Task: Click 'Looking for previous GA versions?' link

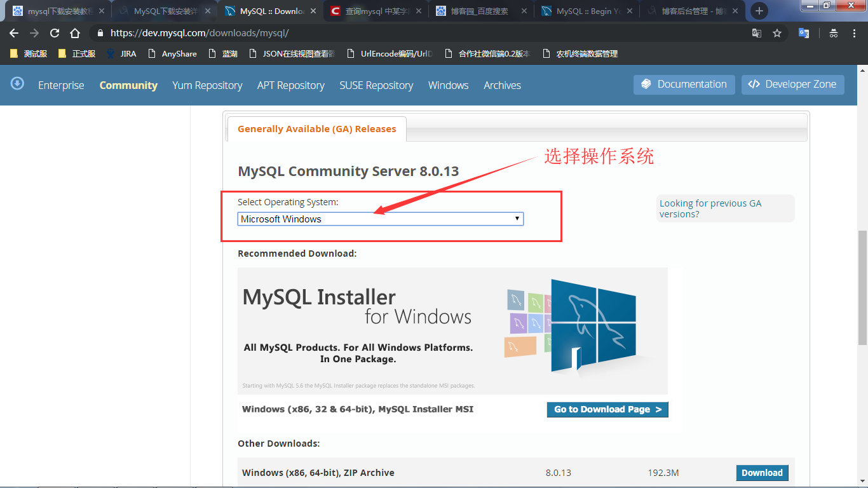Action: (x=710, y=208)
